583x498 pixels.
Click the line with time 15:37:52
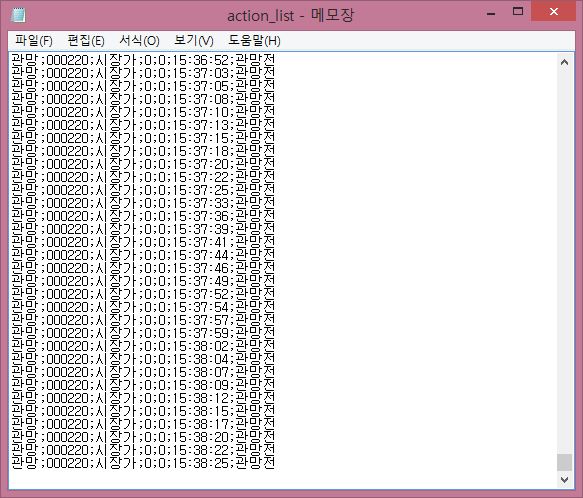click(143, 295)
